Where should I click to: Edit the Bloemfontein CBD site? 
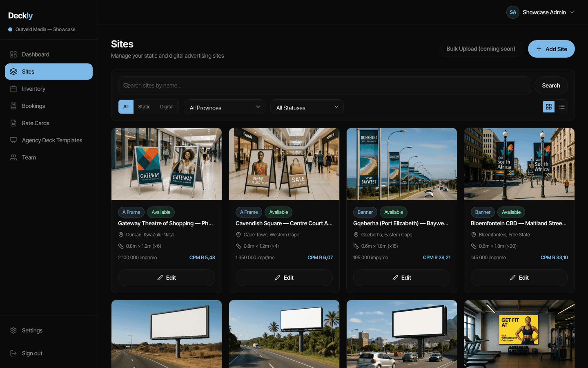tap(519, 278)
